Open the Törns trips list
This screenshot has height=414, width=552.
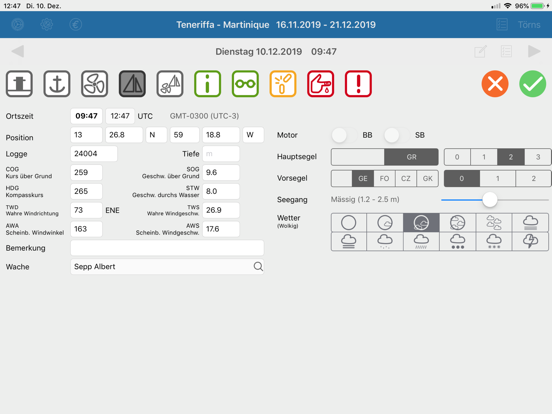529,25
